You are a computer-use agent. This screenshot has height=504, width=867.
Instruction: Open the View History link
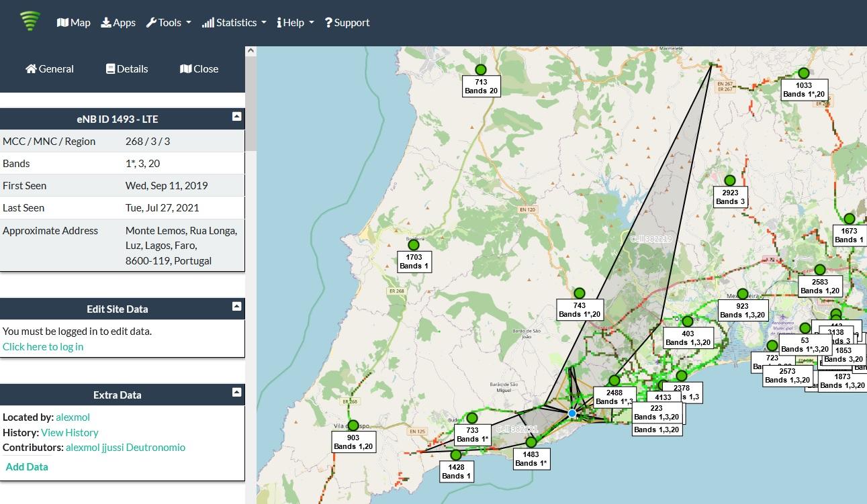coord(70,432)
